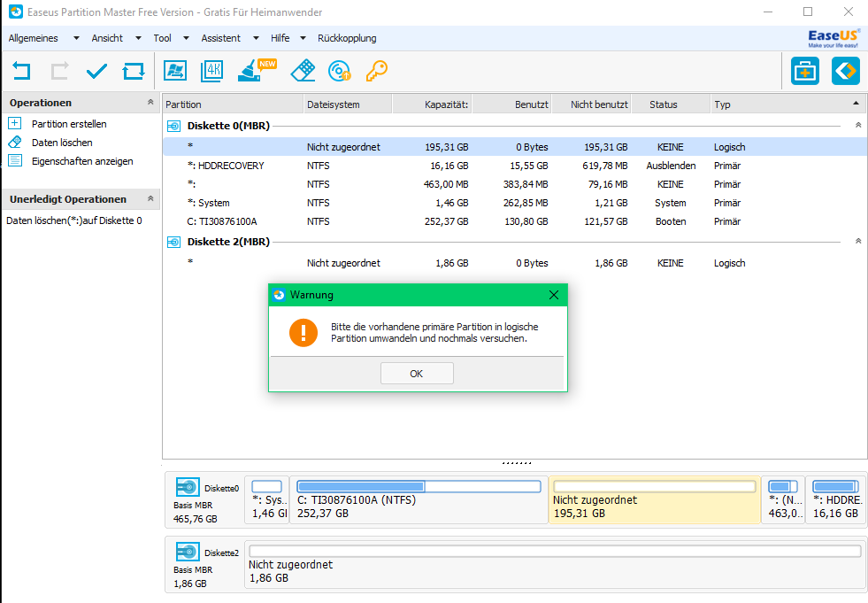Select C: TI30876100A block in disk map
The width and height of the screenshot is (868, 603).
tap(419, 500)
